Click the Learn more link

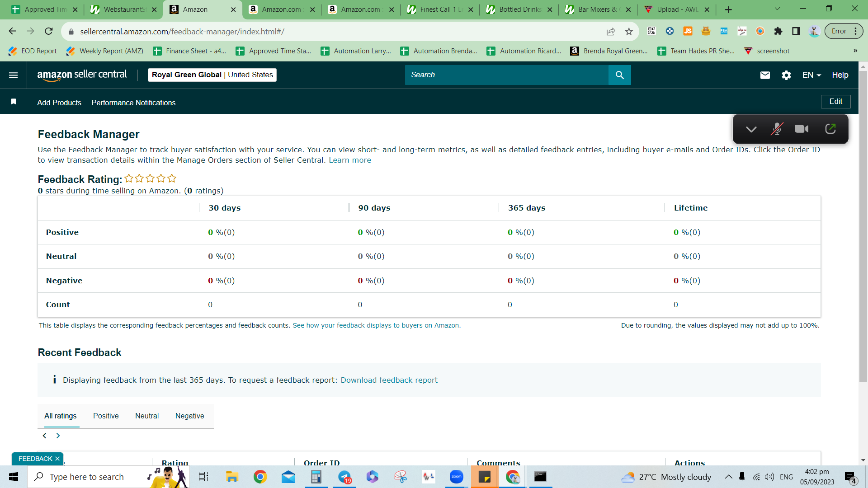pos(350,160)
